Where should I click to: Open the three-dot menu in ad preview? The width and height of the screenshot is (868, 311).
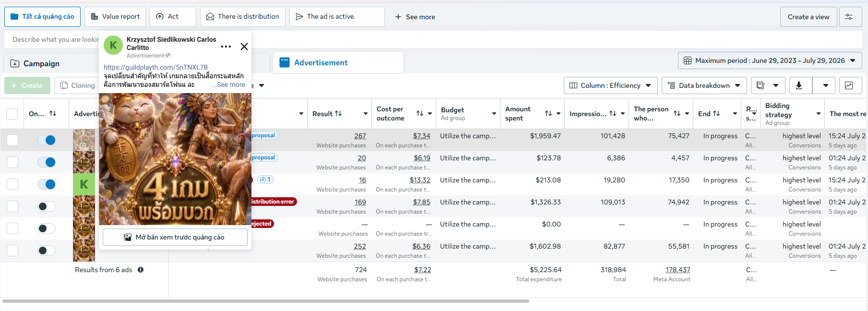coord(226,47)
